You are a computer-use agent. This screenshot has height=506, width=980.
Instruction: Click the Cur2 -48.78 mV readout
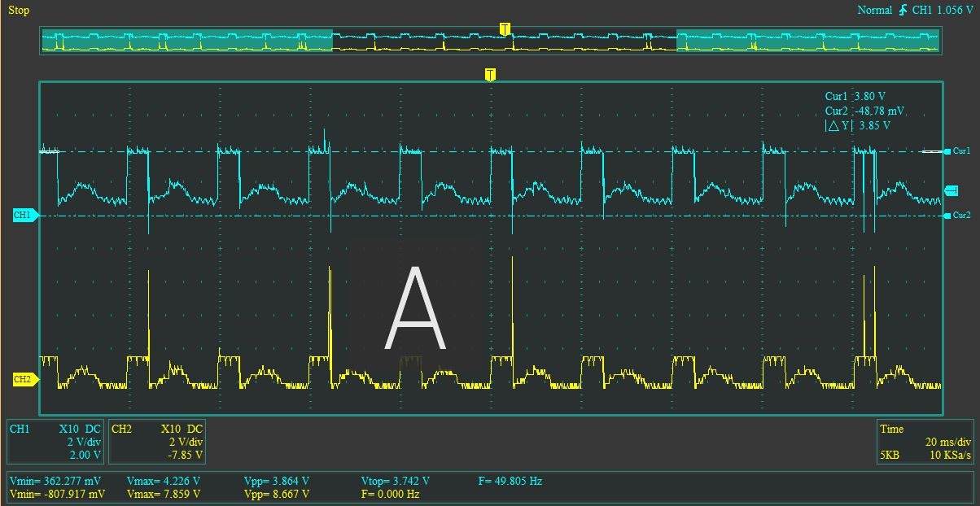pos(864,111)
